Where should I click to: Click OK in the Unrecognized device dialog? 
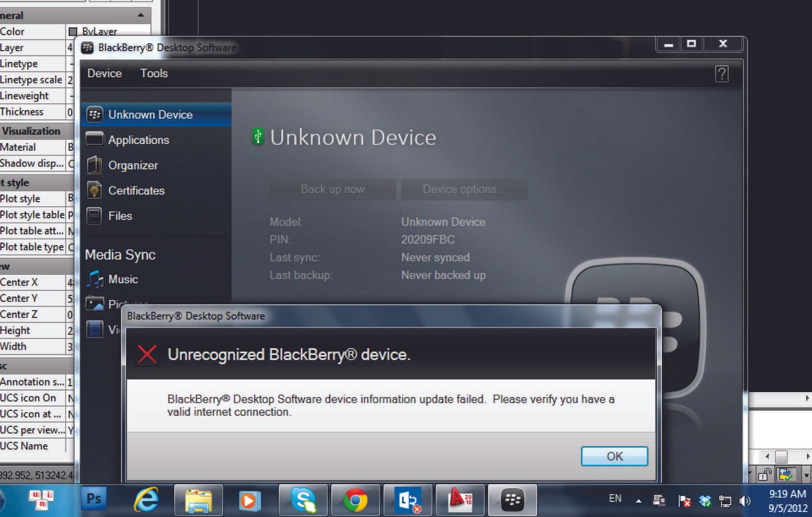[614, 456]
